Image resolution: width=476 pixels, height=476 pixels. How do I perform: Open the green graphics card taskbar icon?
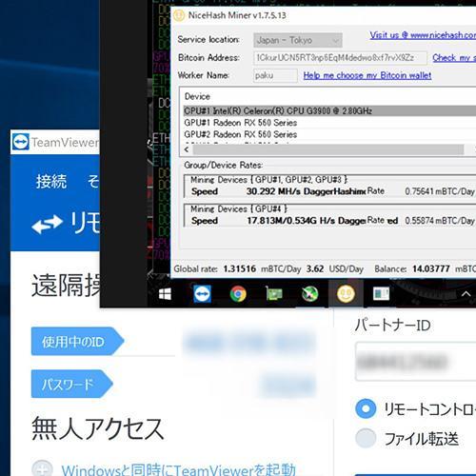274,294
